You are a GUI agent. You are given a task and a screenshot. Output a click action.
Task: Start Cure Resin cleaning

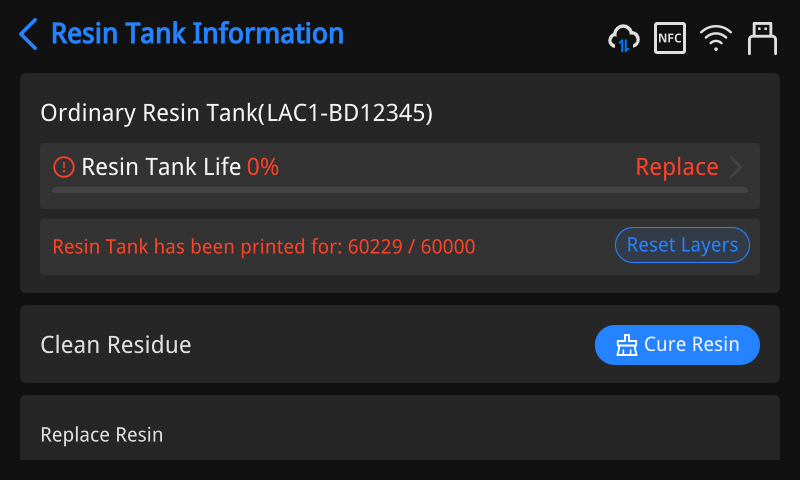677,345
